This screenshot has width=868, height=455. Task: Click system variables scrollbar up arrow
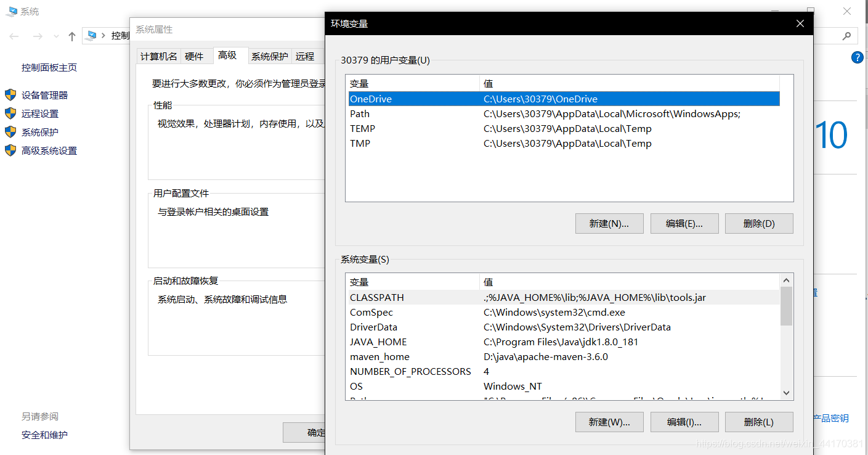coord(786,281)
